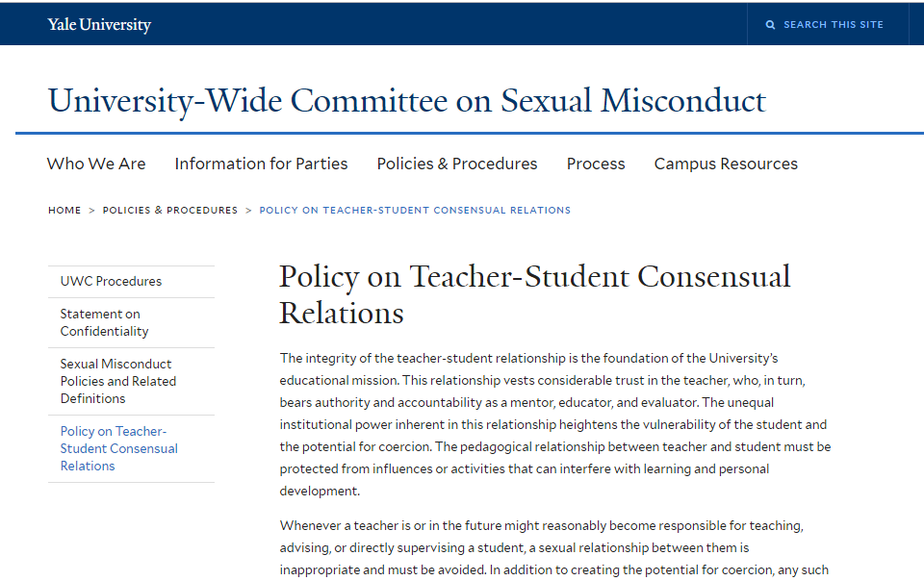This screenshot has height=581, width=924.
Task: Go to Policies & Procedures breadcrumb
Action: 170,210
